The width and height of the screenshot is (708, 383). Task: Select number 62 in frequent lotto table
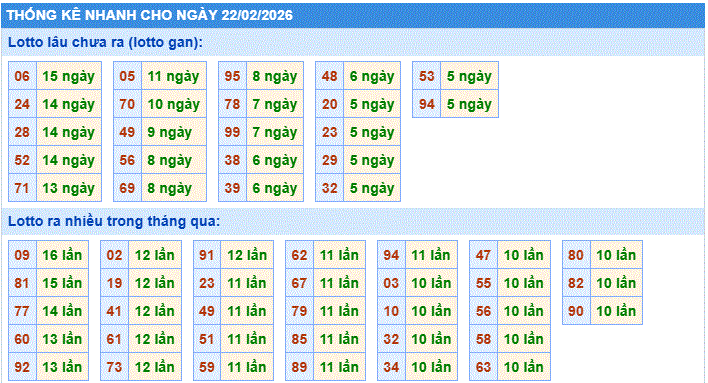click(x=299, y=255)
